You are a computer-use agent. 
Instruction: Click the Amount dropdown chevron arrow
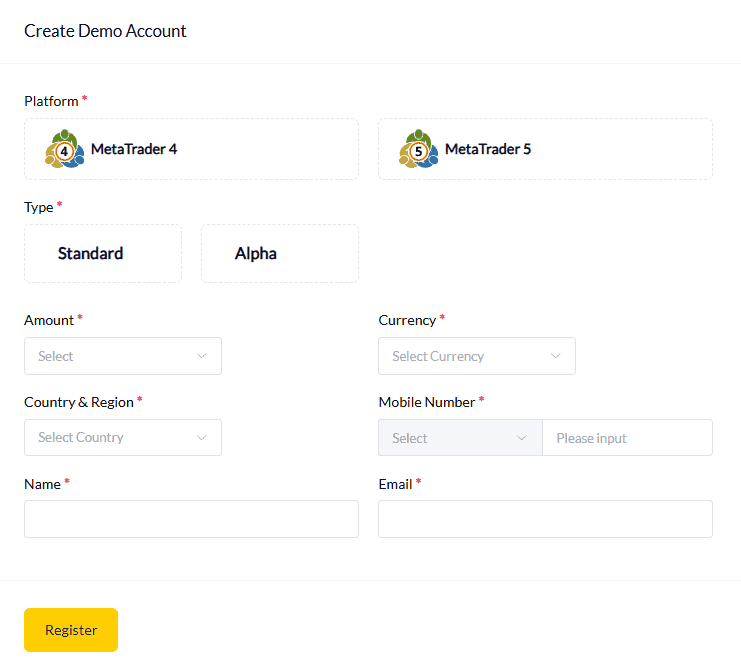pyautogui.click(x=202, y=356)
